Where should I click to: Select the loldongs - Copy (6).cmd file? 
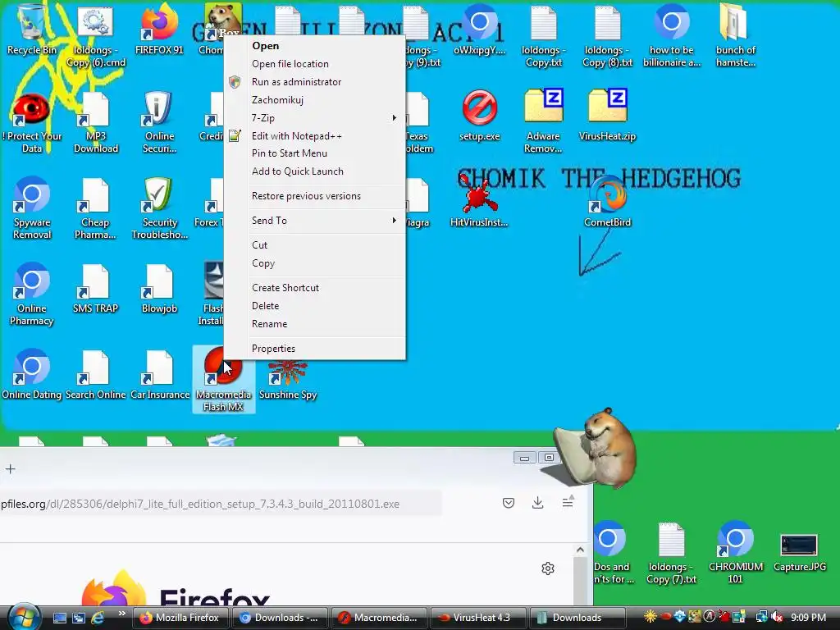pos(95,35)
